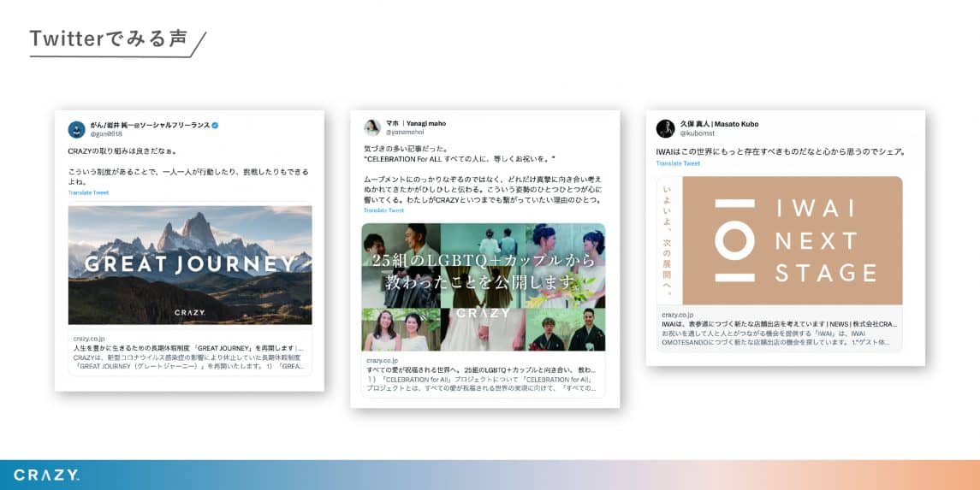This screenshot has height=490, width=980.
Task: Click the avatar of がん/岩井純一
Action: click(77, 129)
